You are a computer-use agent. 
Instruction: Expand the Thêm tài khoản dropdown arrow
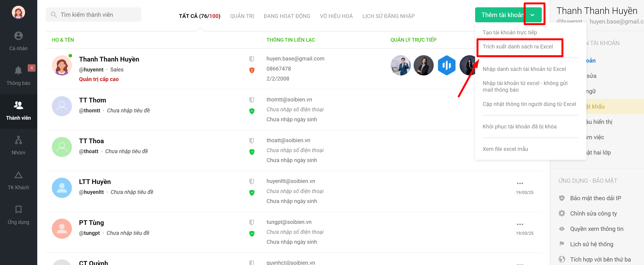(x=533, y=15)
